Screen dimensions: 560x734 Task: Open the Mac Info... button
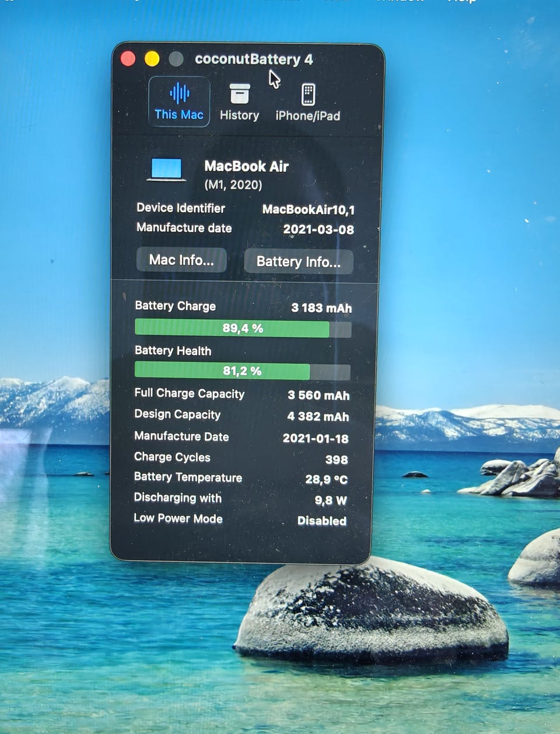(x=181, y=260)
